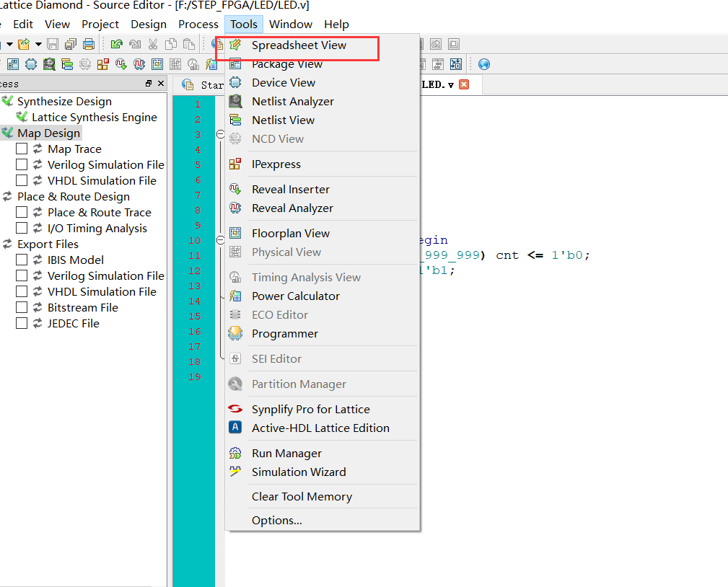Select Device View menu entry
The height and width of the screenshot is (587, 728).
click(323, 83)
